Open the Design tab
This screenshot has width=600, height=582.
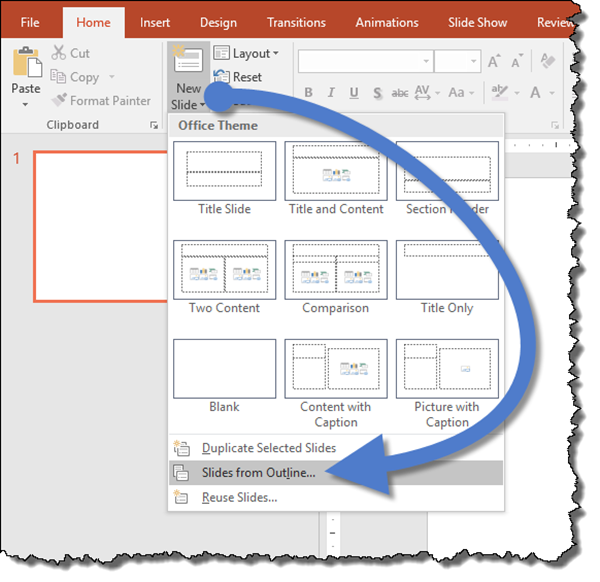(218, 22)
